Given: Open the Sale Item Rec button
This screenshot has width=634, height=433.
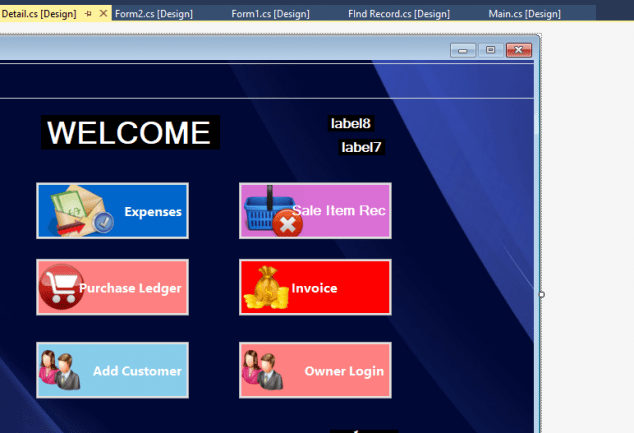Looking at the screenshot, I should [315, 211].
